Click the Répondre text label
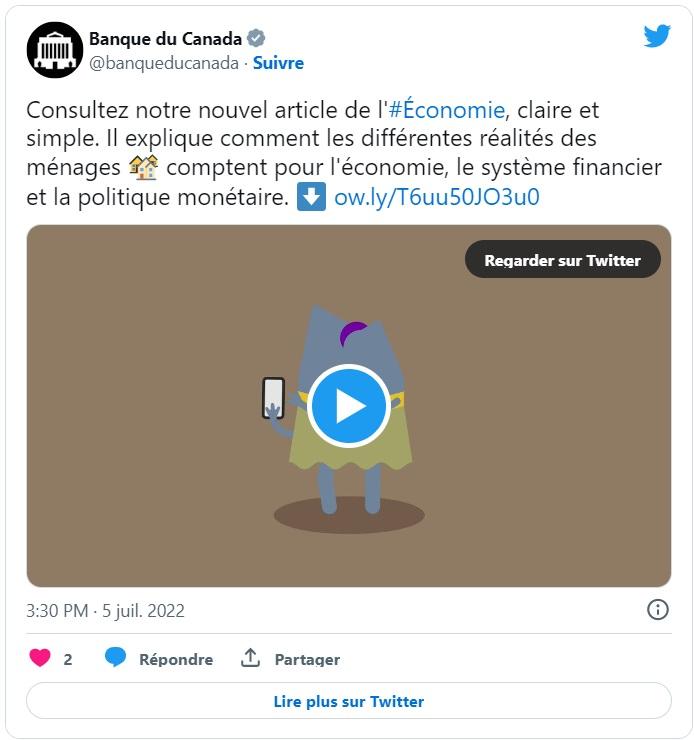The height and width of the screenshot is (740, 694). [x=176, y=659]
